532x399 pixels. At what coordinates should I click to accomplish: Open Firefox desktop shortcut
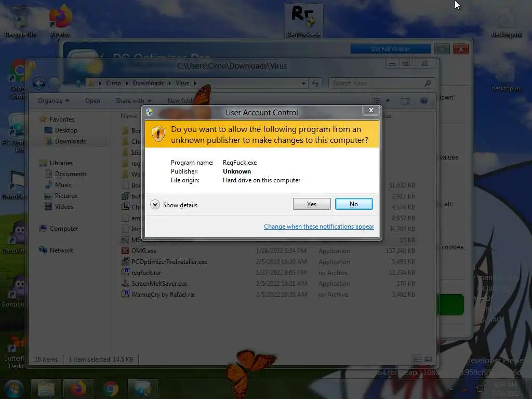click(x=60, y=21)
